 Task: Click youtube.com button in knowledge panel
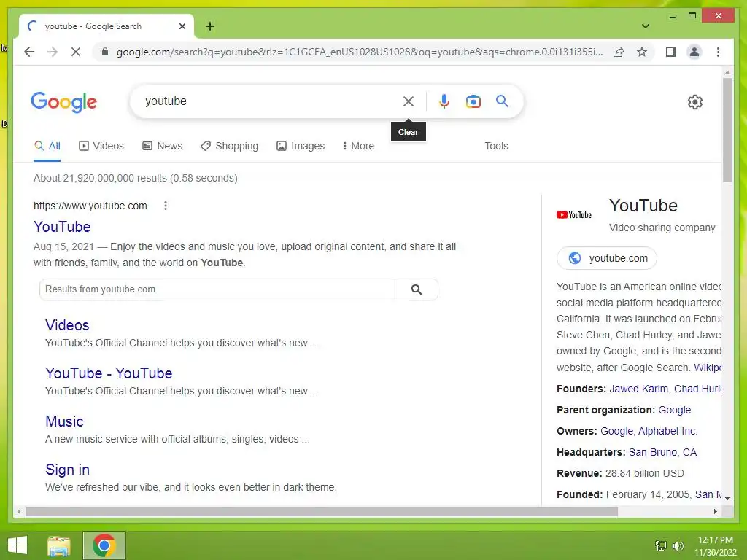coord(607,258)
